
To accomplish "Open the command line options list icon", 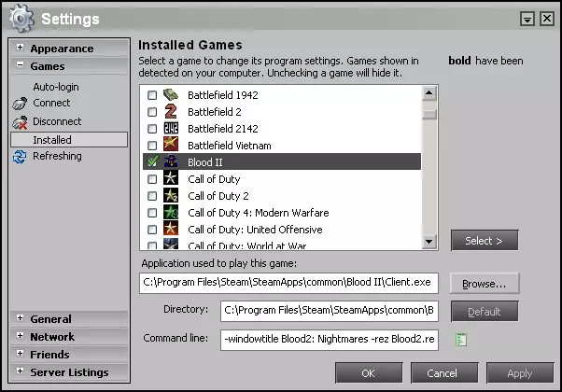I will pos(461,340).
